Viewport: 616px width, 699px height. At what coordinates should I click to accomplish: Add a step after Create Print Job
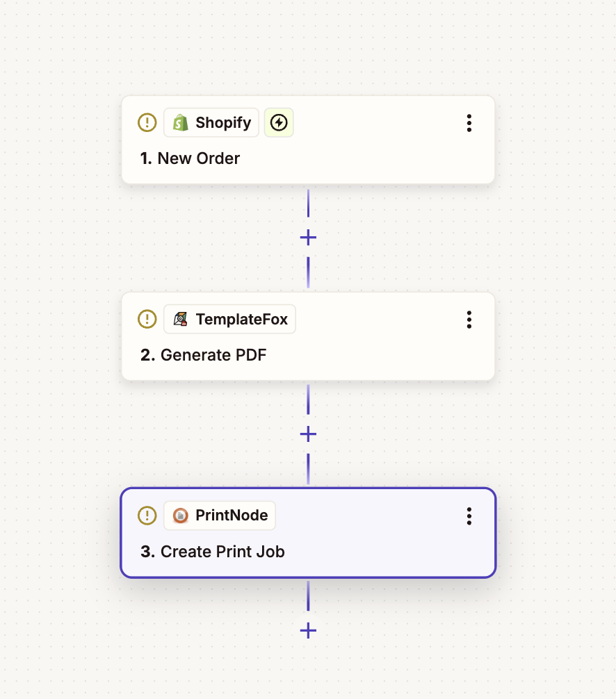pos(308,631)
